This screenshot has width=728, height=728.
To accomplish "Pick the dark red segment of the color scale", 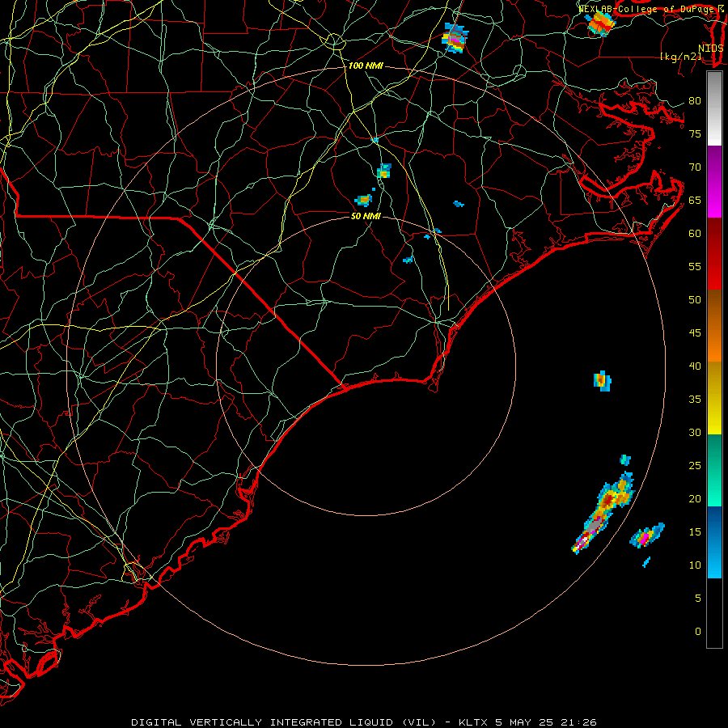I will pyautogui.click(x=714, y=254).
